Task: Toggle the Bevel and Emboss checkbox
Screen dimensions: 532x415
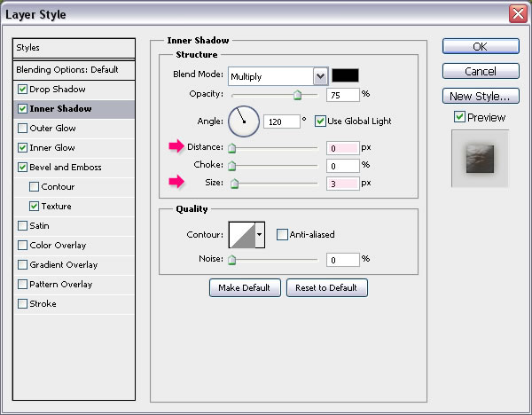Action: [22, 168]
